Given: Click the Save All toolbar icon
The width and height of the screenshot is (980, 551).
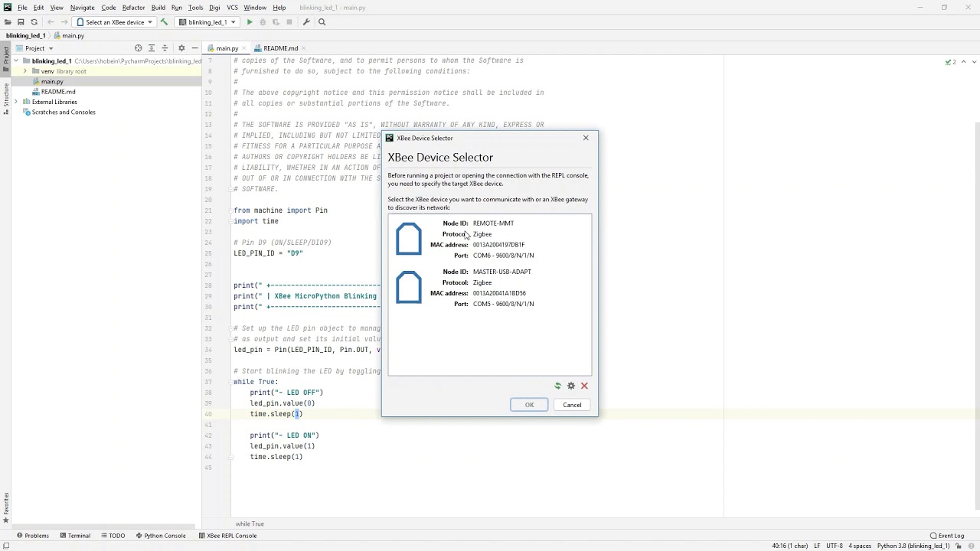Looking at the screenshot, I should tap(21, 22).
